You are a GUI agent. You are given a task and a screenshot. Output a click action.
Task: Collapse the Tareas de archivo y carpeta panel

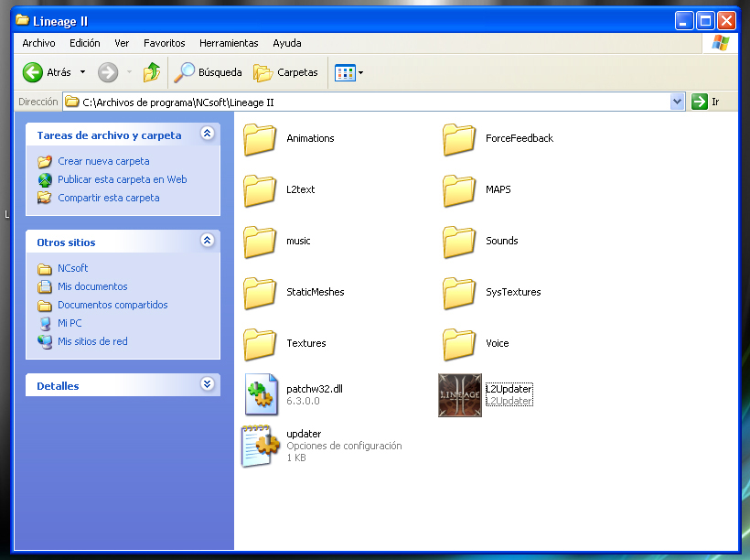207,134
